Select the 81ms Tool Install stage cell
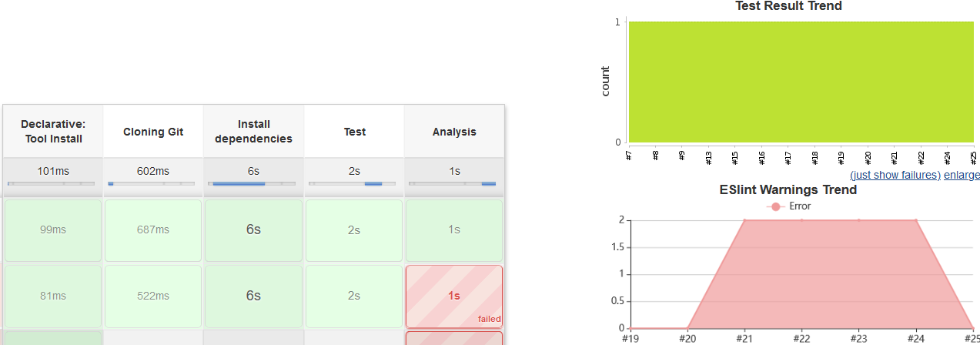980x345 pixels. click(x=53, y=296)
